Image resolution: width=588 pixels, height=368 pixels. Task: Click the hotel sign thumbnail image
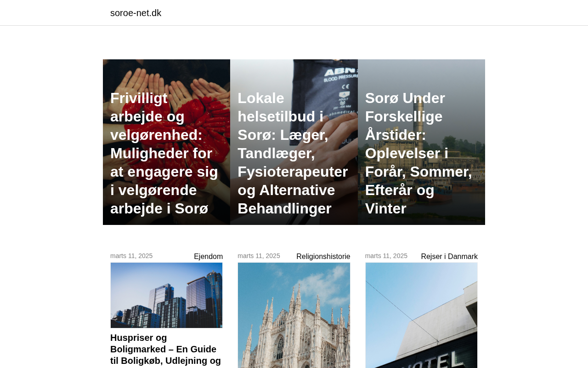coord(421,316)
